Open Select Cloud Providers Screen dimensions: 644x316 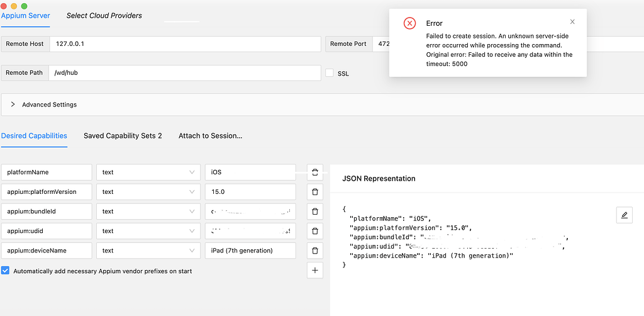tap(104, 16)
